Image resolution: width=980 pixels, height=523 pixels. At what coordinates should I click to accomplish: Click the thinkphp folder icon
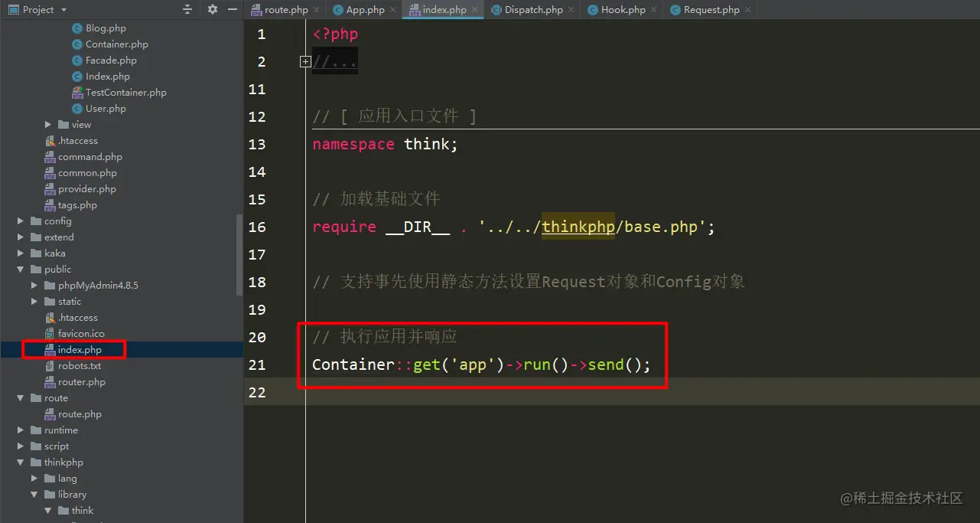[x=36, y=463]
